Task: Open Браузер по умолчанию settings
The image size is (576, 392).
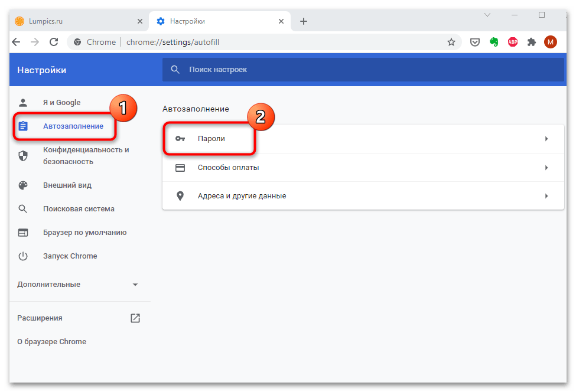Action: (x=85, y=233)
